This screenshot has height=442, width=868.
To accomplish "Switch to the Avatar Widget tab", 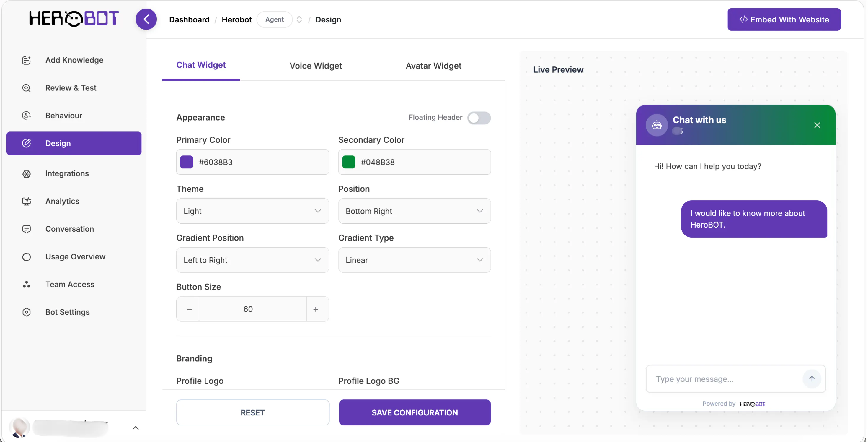I will tap(433, 66).
